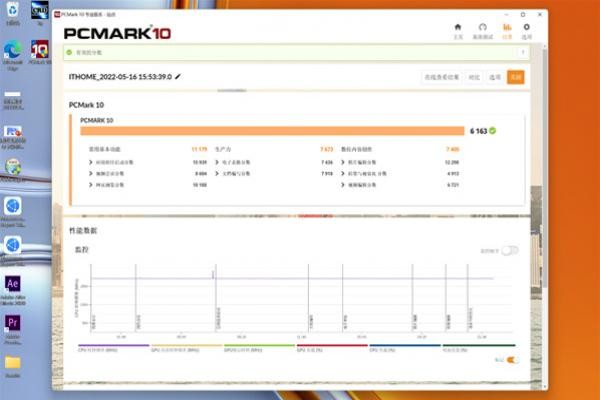Select the orange Results tab with bar-chart icon

(x=507, y=31)
